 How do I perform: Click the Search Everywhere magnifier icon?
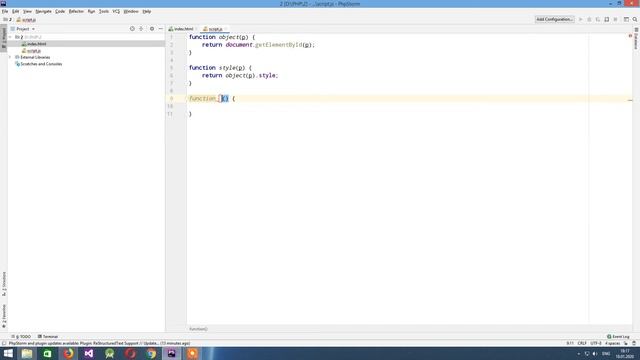coord(635,19)
